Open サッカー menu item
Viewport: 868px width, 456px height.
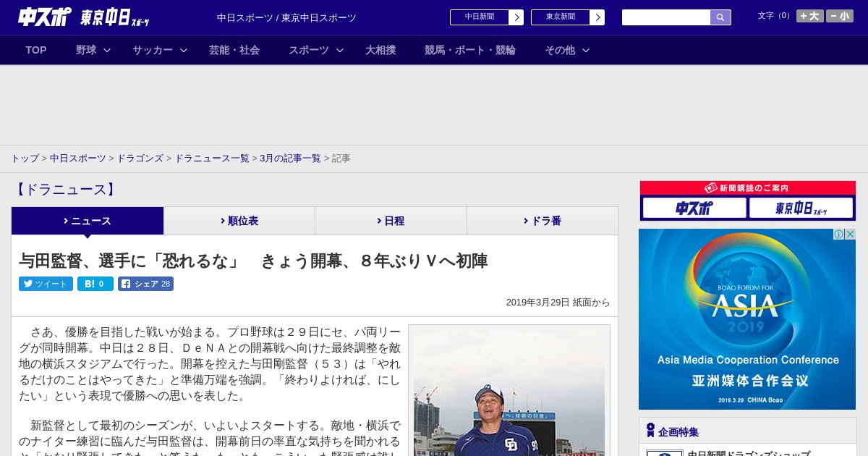click(153, 50)
